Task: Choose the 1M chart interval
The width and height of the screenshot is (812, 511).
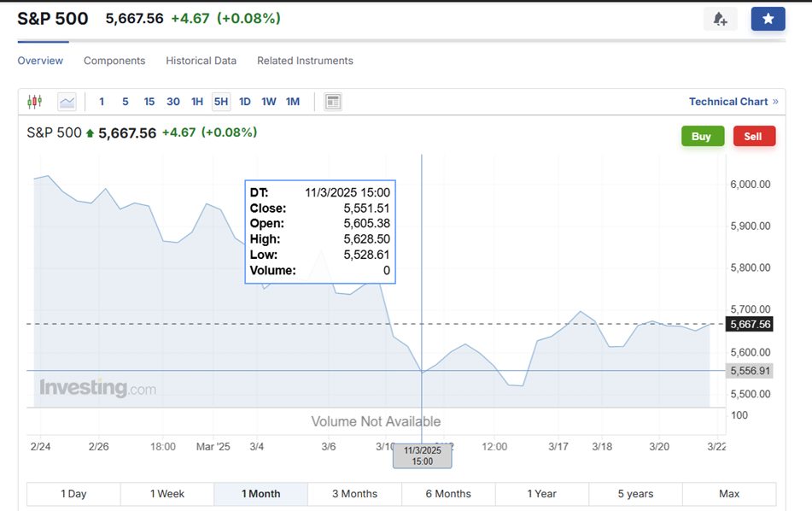Action: (x=293, y=102)
